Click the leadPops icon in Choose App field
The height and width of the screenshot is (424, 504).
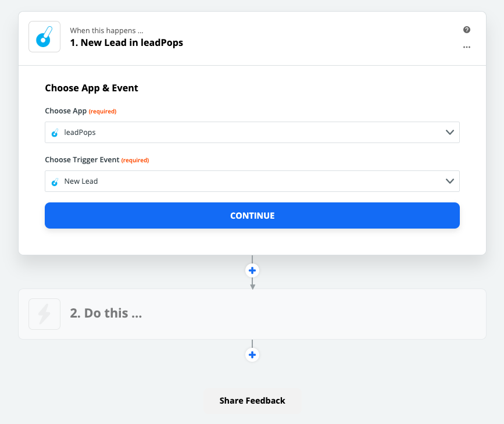click(55, 133)
